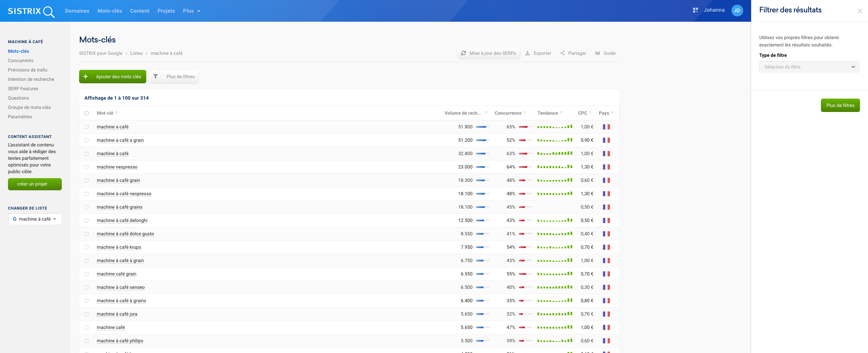Viewport: 868px width, 353px height.
Task: Open the Content navigation item
Action: coord(140,11)
